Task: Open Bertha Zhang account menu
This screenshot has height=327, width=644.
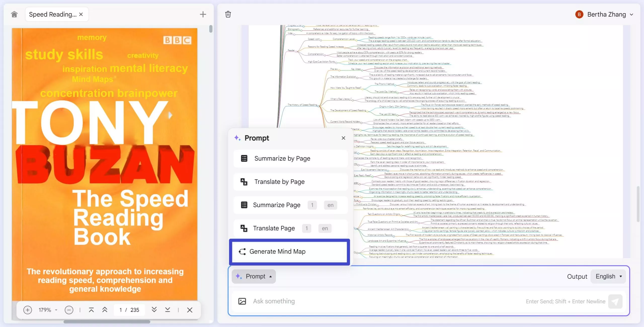Action: [604, 14]
